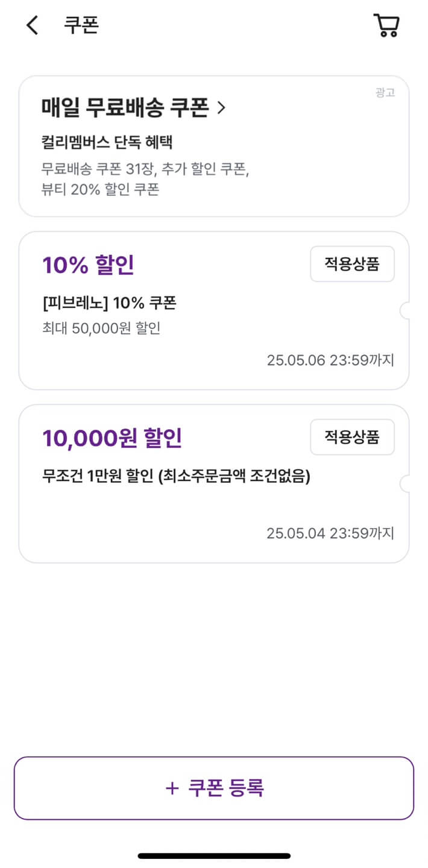Click the cart handle icon top right
Screen dimensions: 428x868
[x=386, y=25]
